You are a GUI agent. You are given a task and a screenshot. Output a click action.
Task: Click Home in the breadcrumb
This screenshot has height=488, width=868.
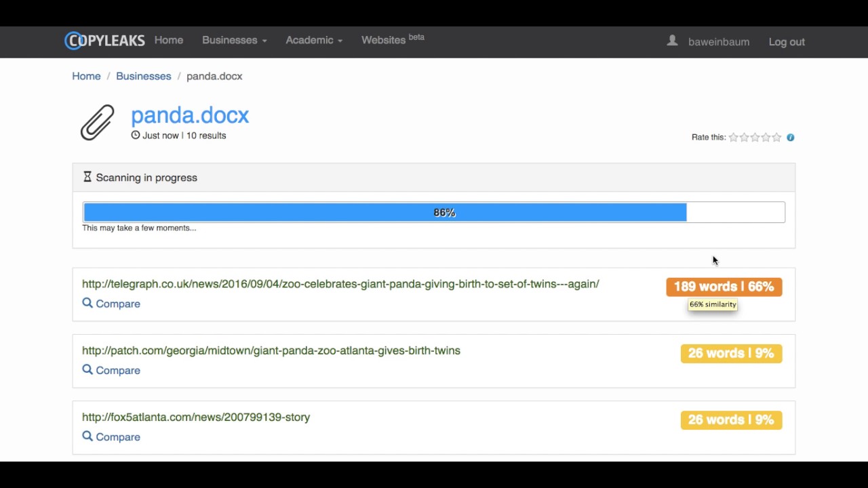pyautogui.click(x=86, y=76)
